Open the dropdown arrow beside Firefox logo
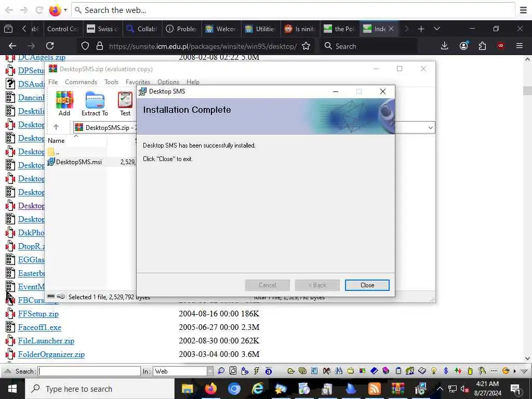This screenshot has width=532, height=399. [65, 10]
